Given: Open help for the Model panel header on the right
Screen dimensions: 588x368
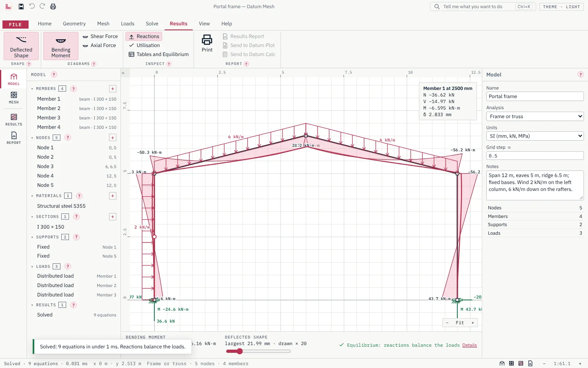Looking at the screenshot, I should click(580, 74).
